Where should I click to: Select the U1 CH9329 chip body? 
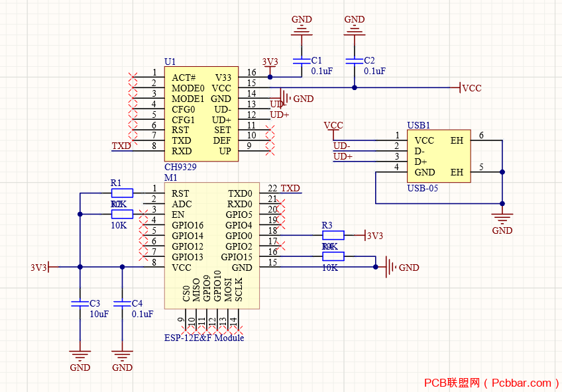201,114
